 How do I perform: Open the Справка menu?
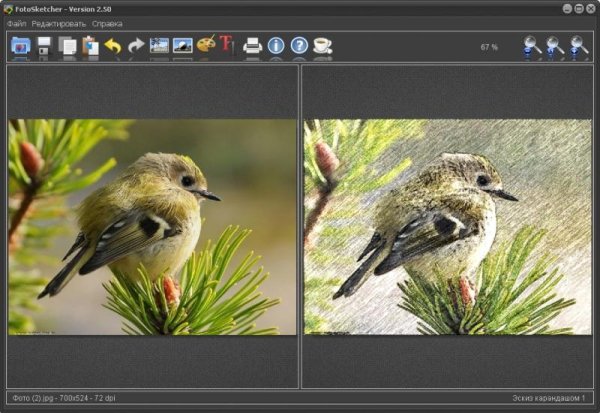(x=107, y=24)
